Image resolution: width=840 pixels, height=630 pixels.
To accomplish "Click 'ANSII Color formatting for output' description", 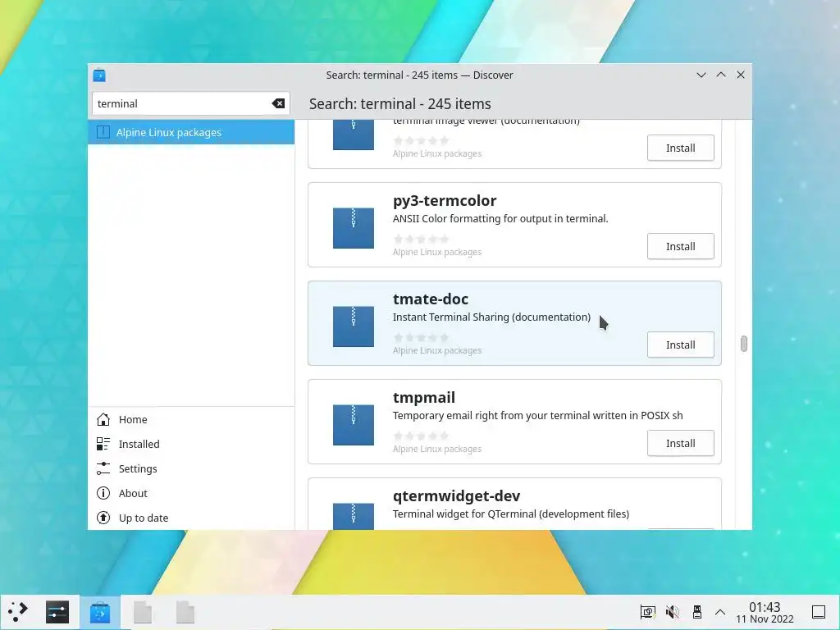I will [500, 218].
